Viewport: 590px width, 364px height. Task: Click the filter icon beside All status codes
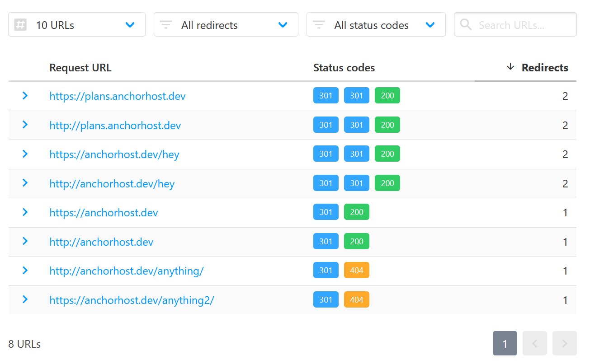tap(319, 25)
